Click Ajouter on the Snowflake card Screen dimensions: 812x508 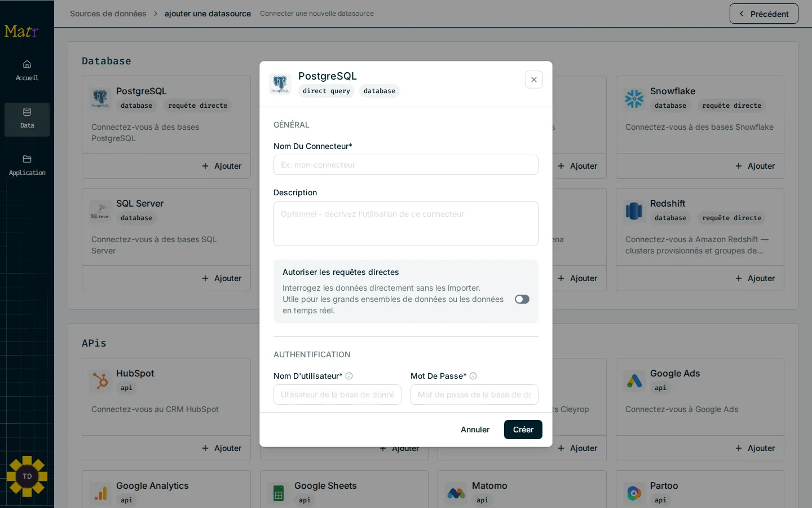[755, 166]
